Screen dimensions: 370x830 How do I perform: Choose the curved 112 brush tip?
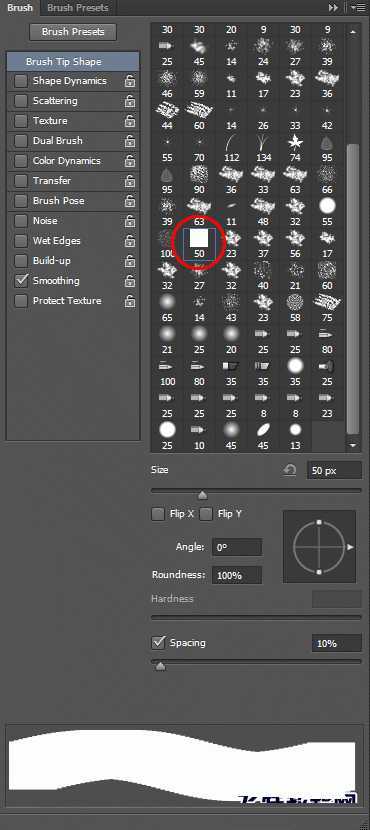tap(231, 142)
